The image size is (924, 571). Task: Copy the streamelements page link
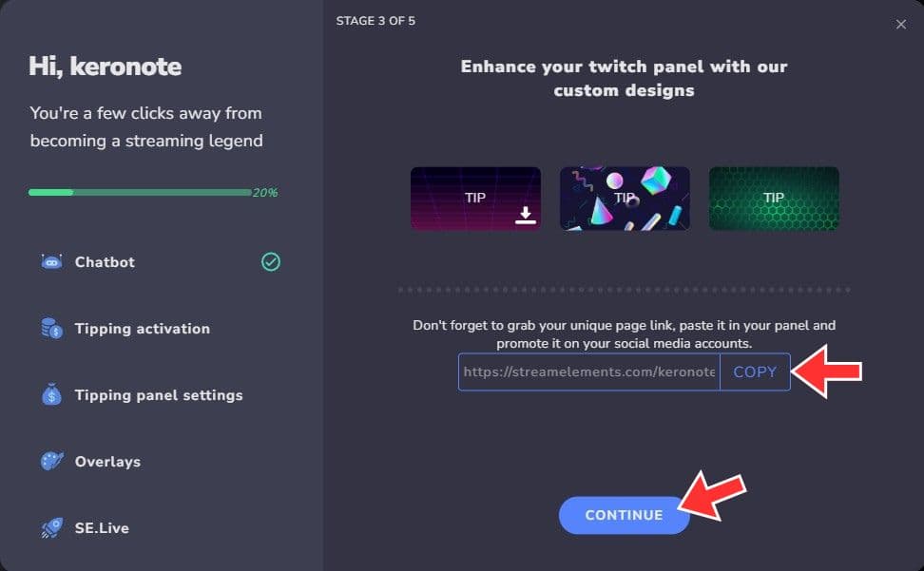point(755,372)
